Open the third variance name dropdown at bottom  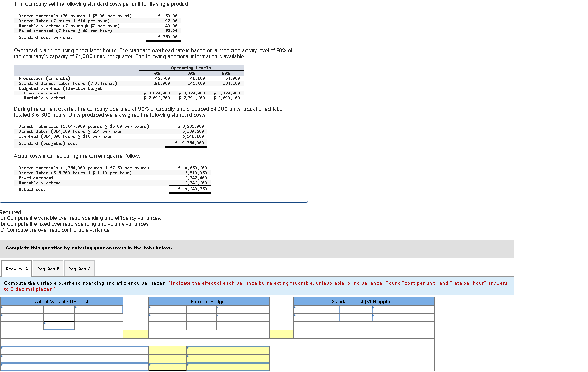[75, 367]
